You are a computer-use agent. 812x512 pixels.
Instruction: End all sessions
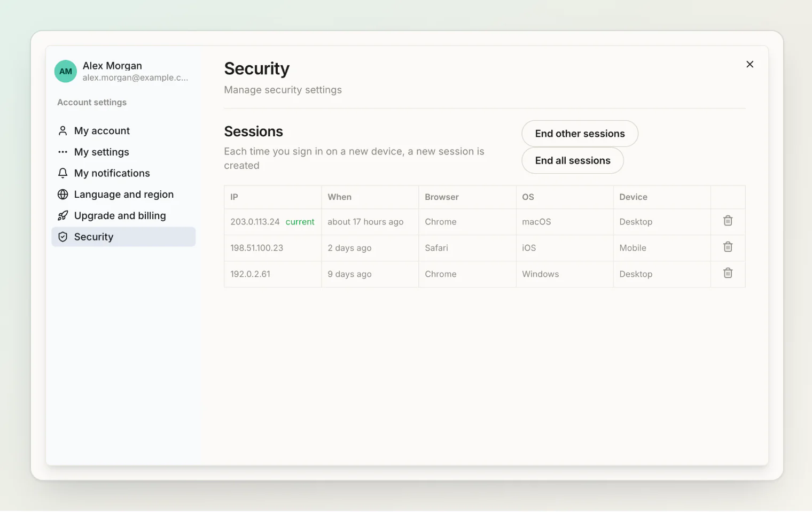(573, 160)
